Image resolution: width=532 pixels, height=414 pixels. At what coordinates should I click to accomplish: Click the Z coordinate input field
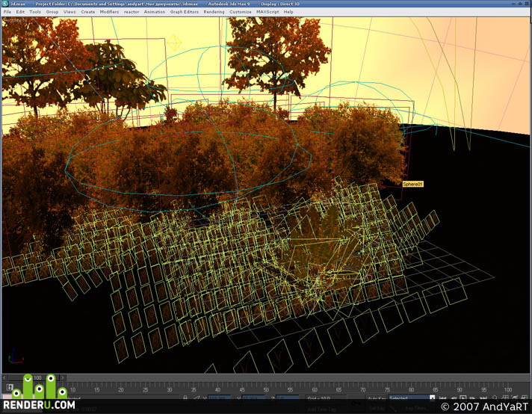287,398
